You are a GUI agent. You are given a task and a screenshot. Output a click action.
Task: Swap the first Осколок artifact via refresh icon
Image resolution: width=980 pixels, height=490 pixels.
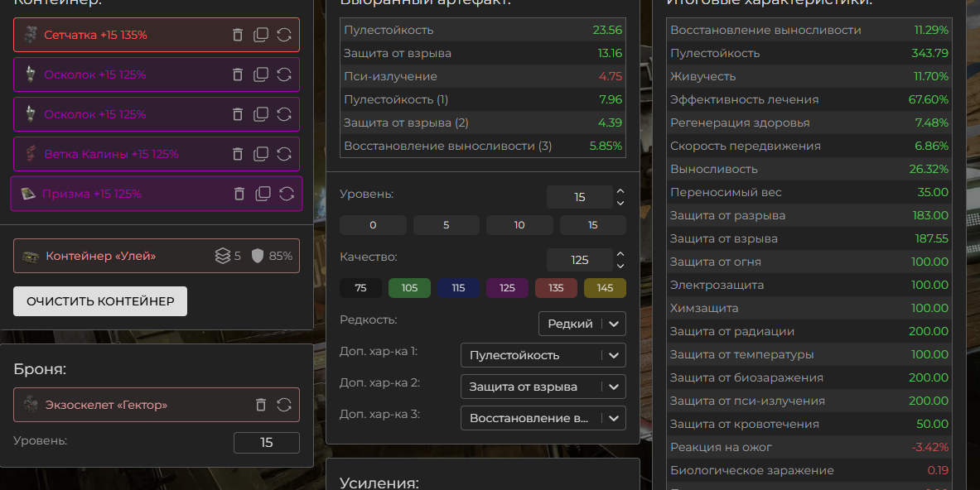coord(284,74)
